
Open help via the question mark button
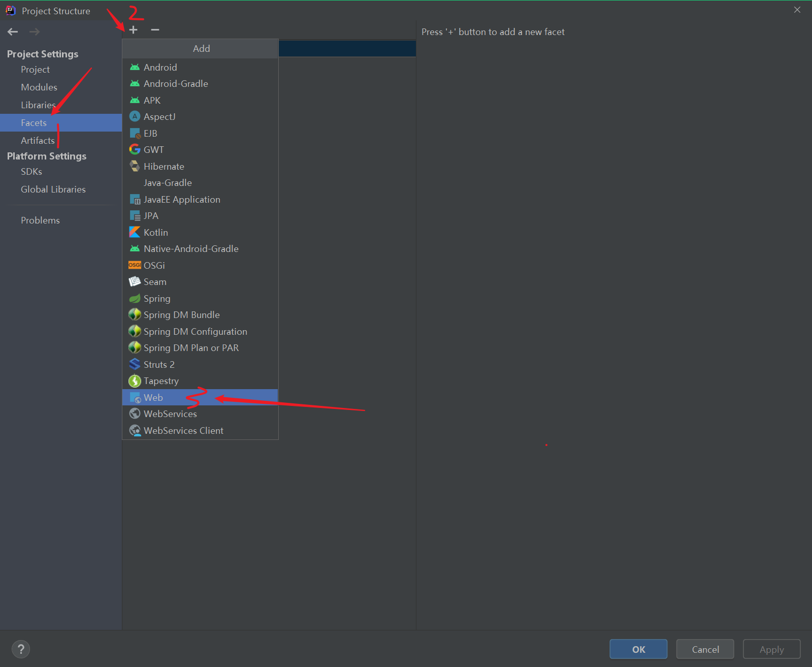(x=21, y=649)
